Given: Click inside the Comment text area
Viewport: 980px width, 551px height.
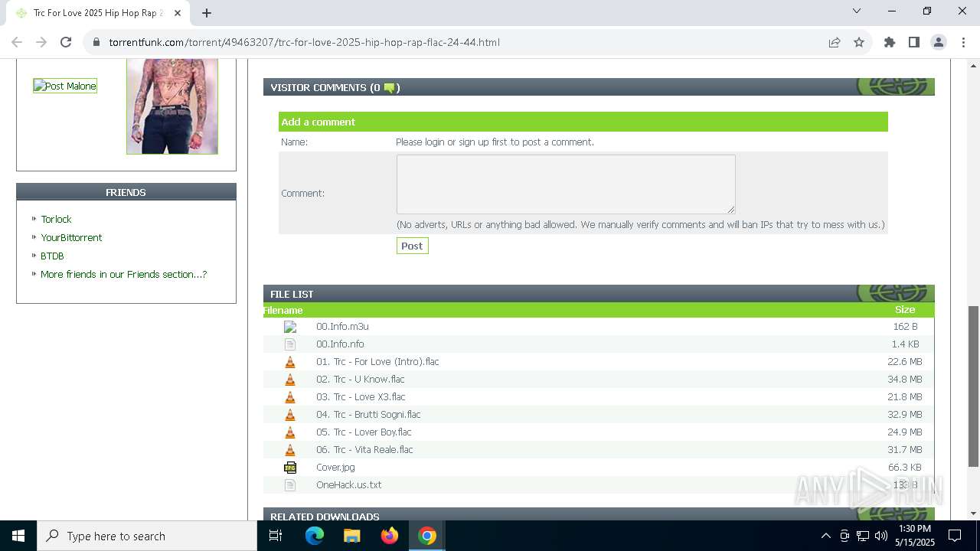Looking at the screenshot, I should [x=566, y=184].
